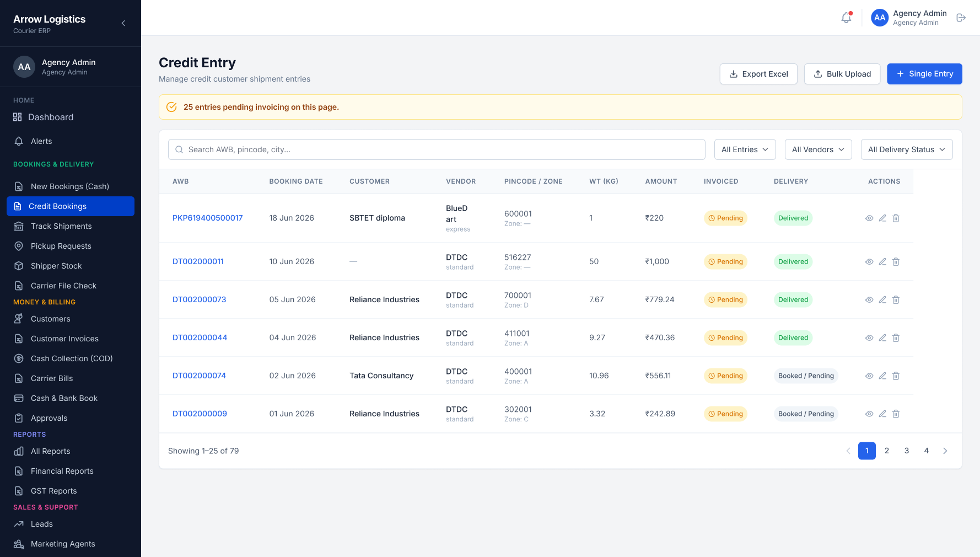This screenshot has height=557, width=980.
Task: Click the Export Excel button
Action: 758,74
